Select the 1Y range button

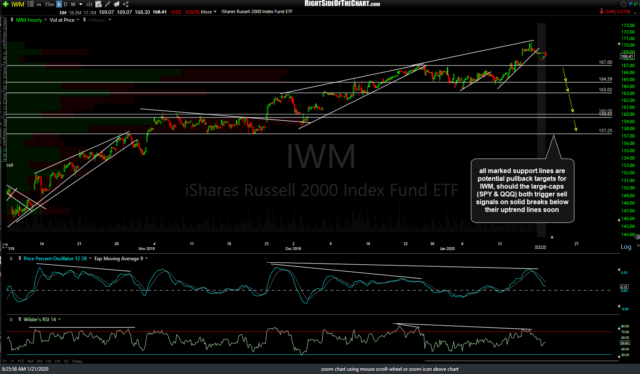12,361
